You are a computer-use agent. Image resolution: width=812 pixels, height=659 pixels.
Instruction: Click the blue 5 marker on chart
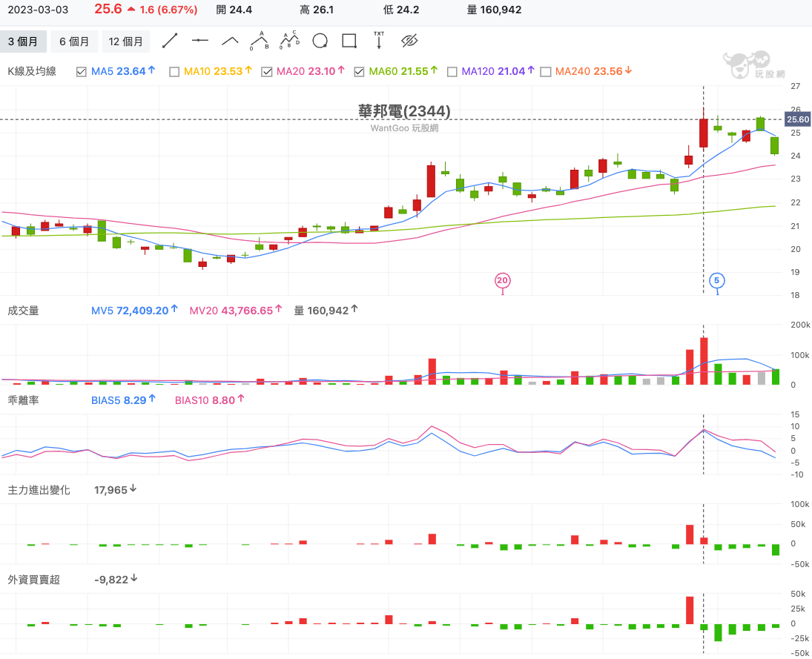click(717, 281)
